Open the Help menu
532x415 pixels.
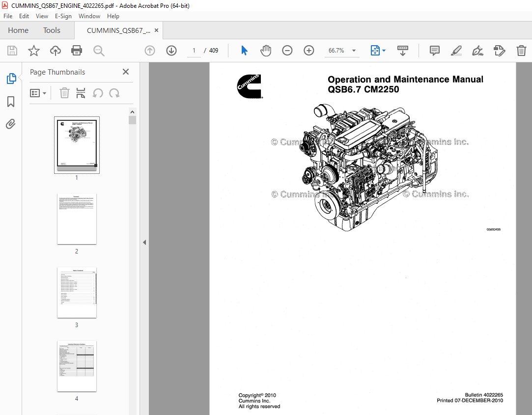113,16
